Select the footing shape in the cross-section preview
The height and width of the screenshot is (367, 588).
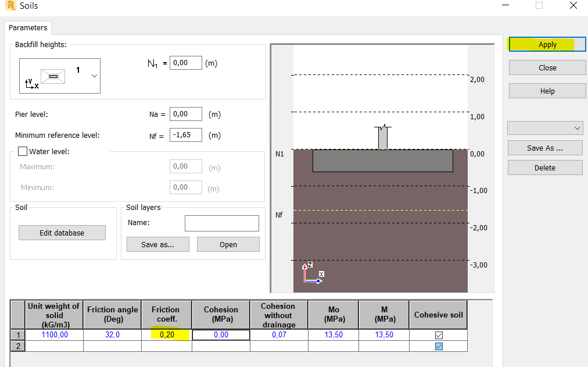382,160
